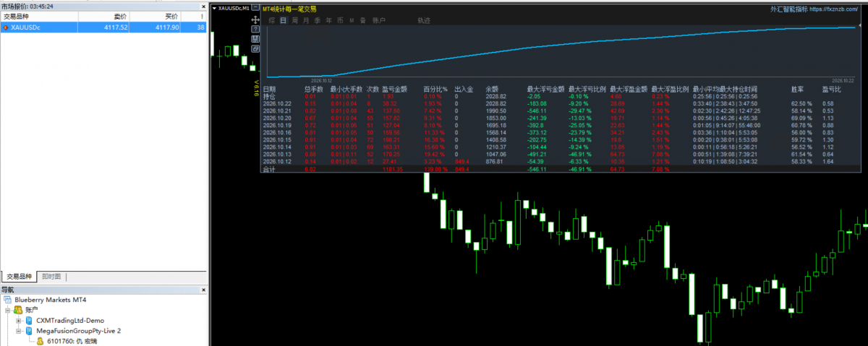Open the question mark help icon
This screenshot has height=346, width=868.
pyautogui.click(x=255, y=29)
